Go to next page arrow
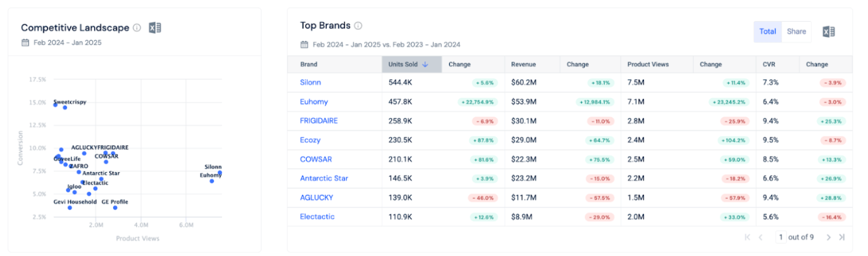 click(829, 237)
